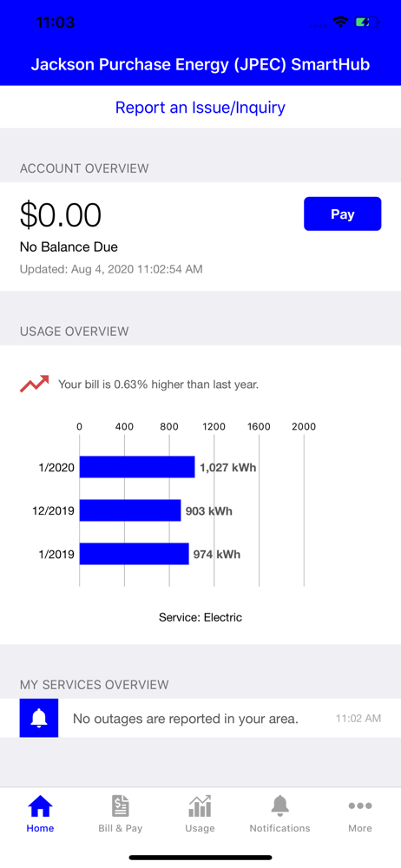The width and height of the screenshot is (401, 868).
Task: Select the 1/2020 usage bar
Action: point(137,467)
